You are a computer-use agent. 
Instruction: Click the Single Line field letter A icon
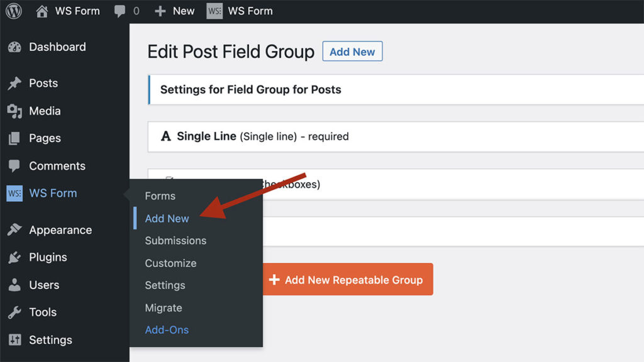pyautogui.click(x=165, y=136)
